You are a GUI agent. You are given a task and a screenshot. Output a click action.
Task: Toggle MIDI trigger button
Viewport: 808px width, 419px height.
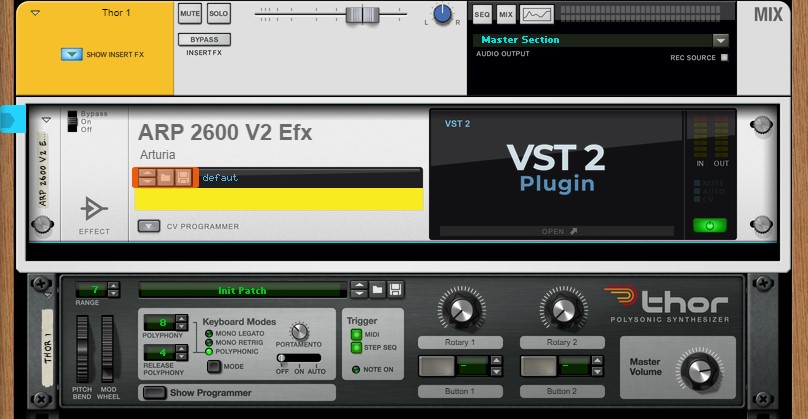click(356, 334)
